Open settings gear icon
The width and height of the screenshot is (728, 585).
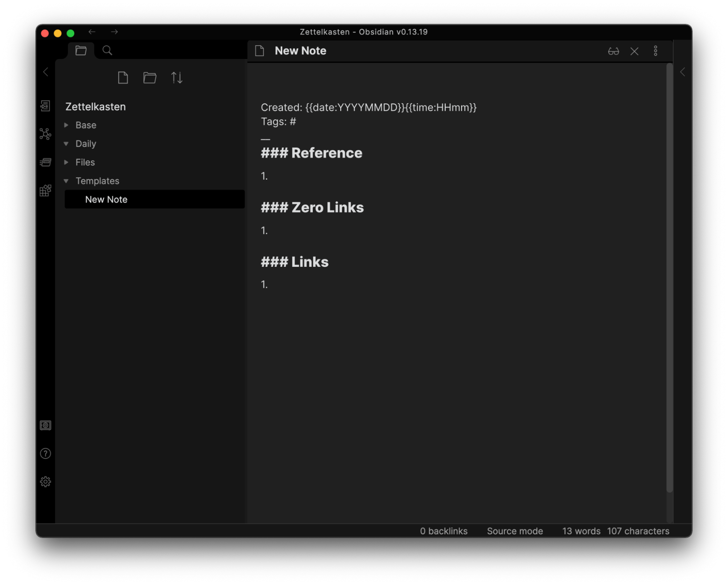tap(45, 481)
